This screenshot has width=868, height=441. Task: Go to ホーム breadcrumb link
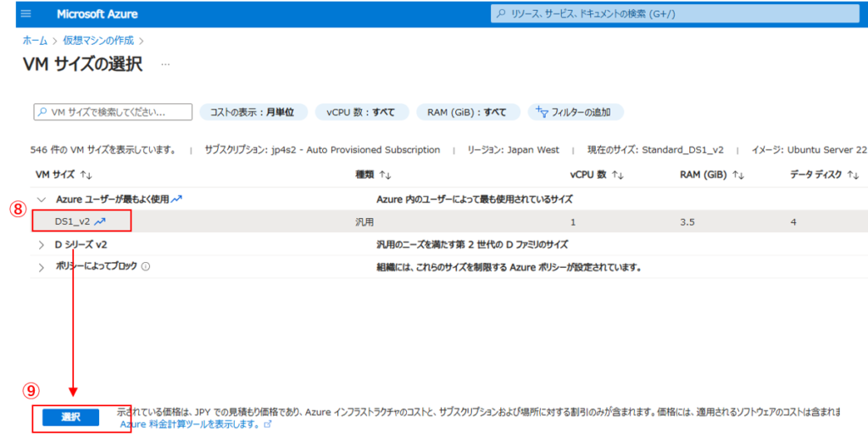(35, 41)
